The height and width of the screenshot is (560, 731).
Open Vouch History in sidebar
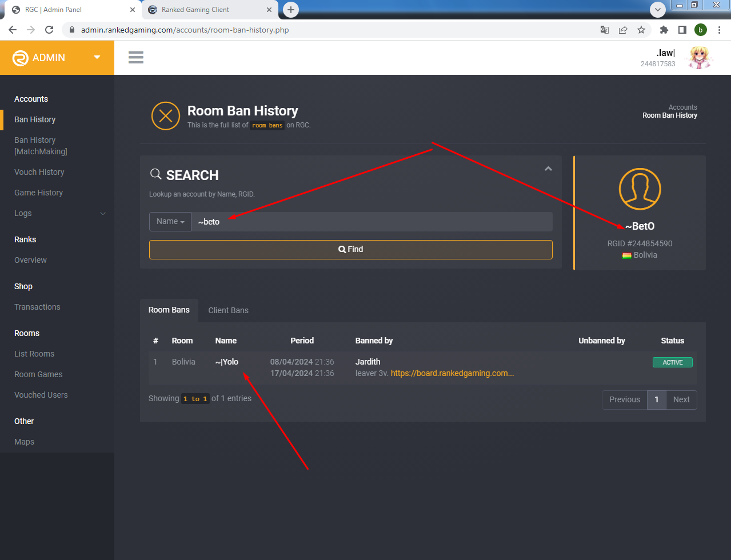39,172
